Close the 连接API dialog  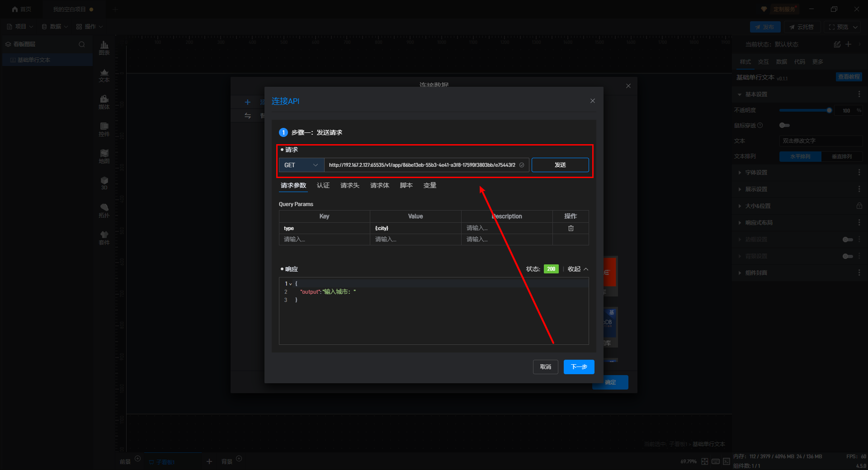coord(592,101)
